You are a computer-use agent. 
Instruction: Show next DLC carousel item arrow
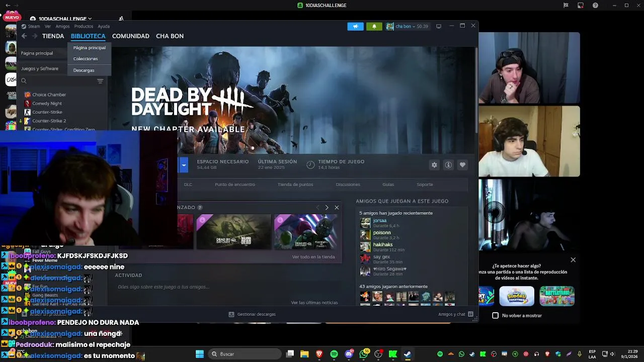tap(327, 208)
